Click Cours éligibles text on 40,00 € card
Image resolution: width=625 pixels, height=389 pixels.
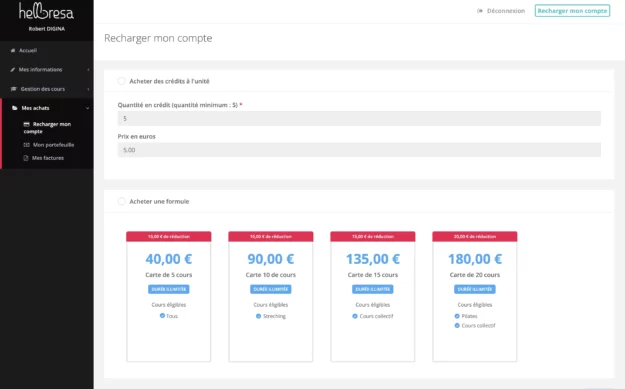tap(169, 305)
